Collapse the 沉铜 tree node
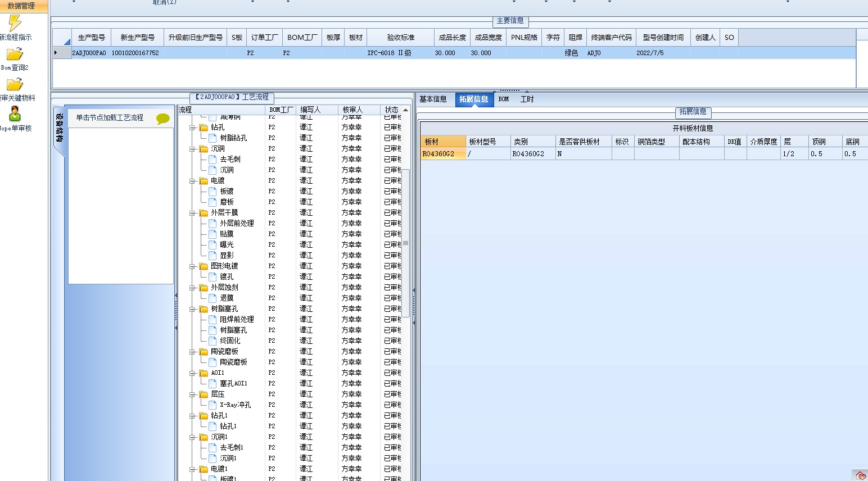The image size is (868, 481). point(192,149)
